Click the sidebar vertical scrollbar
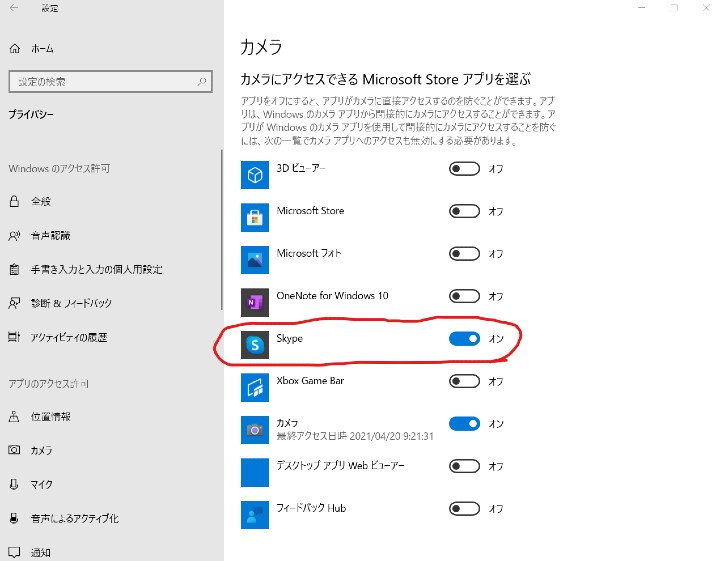720x561 pixels. coord(221,230)
